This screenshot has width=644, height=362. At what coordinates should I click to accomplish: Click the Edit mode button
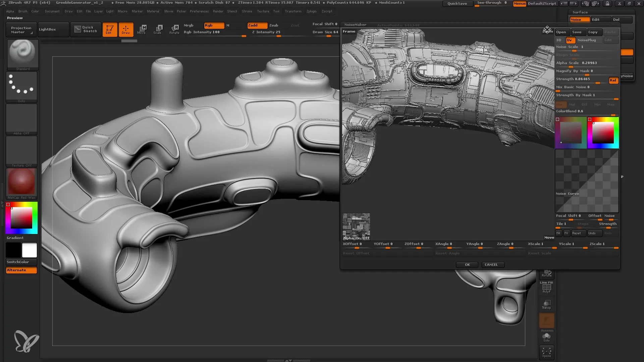click(x=109, y=29)
